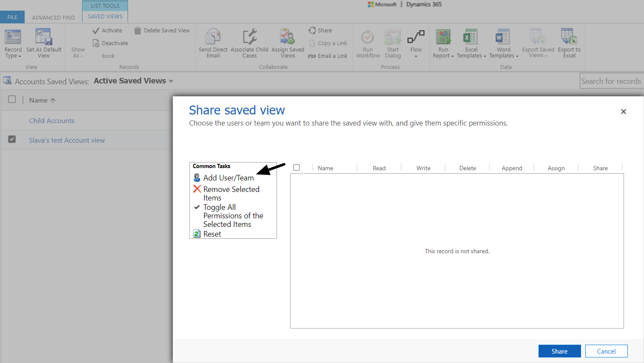
Task: Open the File tab
Action: click(x=12, y=17)
